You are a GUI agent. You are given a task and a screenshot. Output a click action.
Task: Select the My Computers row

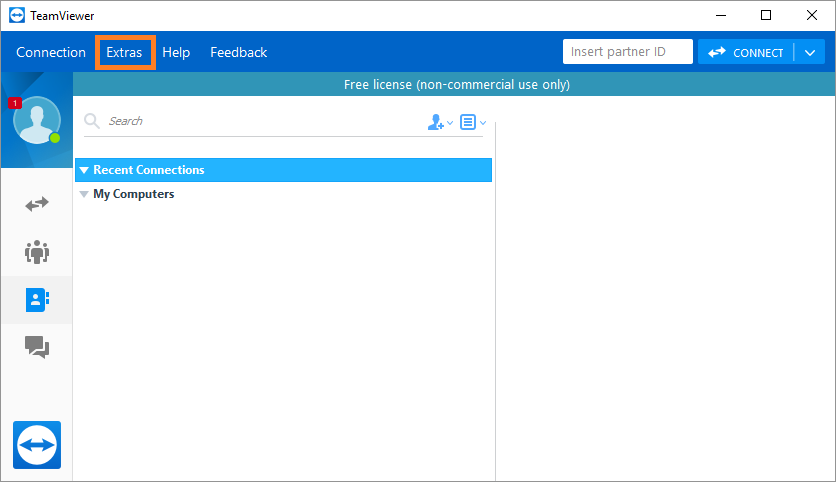pyautogui.click(x=283, y=194)
